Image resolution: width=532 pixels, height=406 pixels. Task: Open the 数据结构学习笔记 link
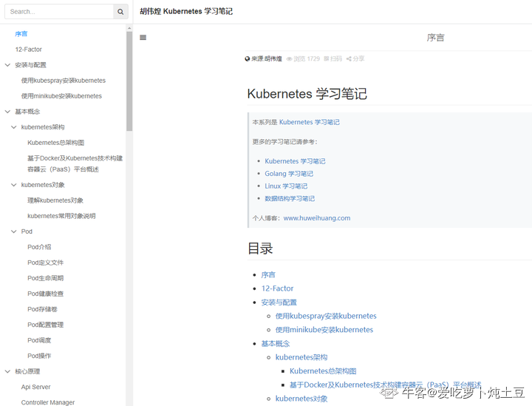click(x=290, y=199)
